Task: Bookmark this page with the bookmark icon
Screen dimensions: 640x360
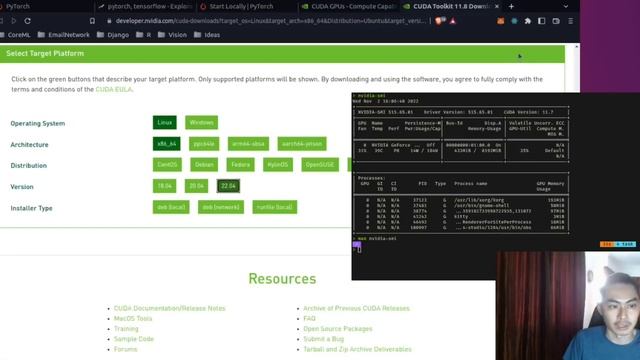Action: pos(92,21)
